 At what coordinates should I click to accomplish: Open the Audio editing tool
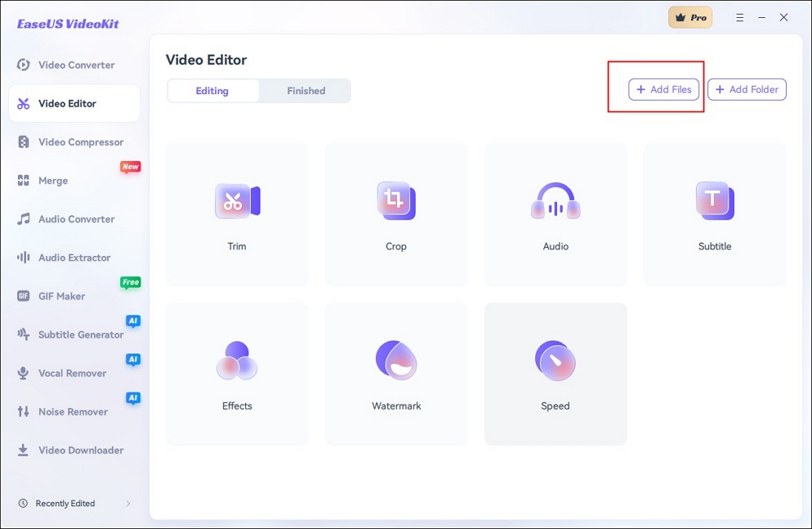(x=555, y=215)
